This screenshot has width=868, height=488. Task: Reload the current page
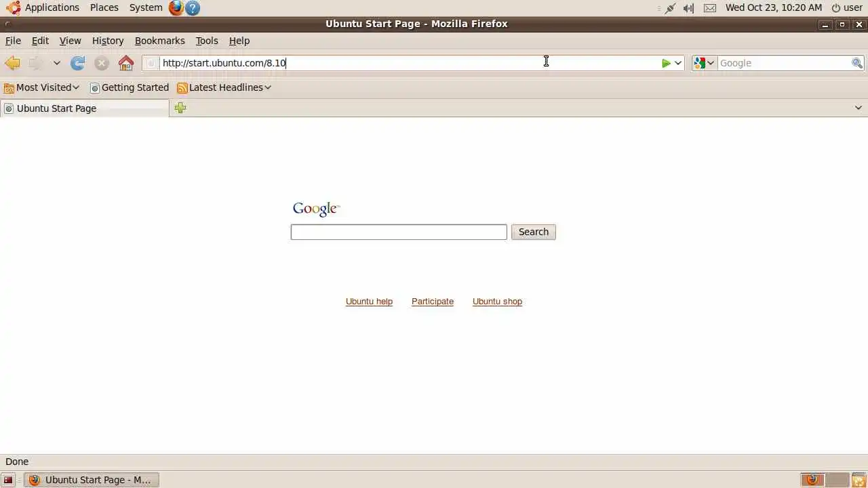point(78,63)
